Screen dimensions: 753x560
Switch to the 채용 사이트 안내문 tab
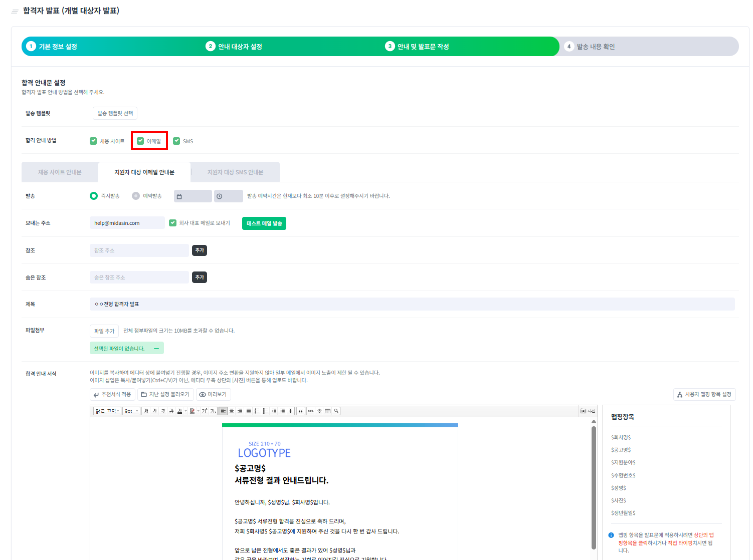(60, 172)
